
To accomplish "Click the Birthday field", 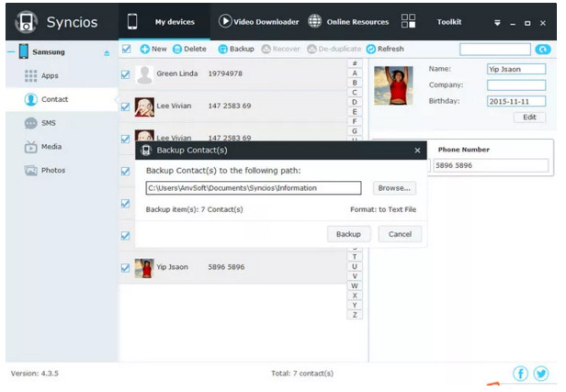I will 516,101.
